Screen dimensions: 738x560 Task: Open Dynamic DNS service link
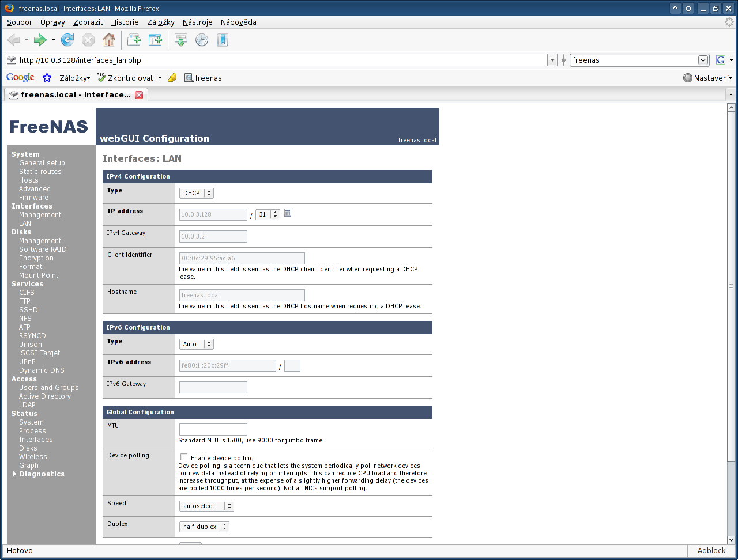pyautogui.click(x=42, y=370)
